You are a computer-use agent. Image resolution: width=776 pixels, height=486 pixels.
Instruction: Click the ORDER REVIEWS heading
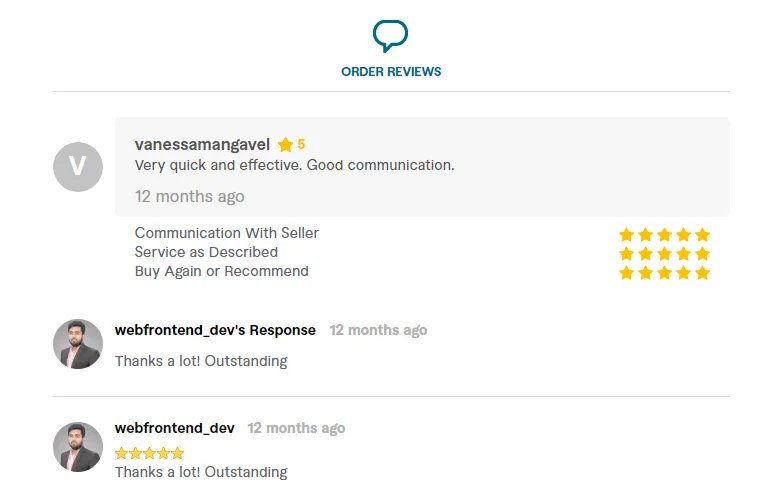tap(391, 72)
